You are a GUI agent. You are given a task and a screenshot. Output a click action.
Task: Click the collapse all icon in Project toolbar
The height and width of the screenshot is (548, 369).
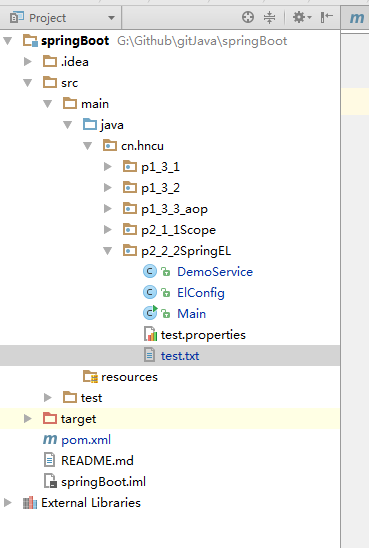pyautogui.click(x=269, y=17)
